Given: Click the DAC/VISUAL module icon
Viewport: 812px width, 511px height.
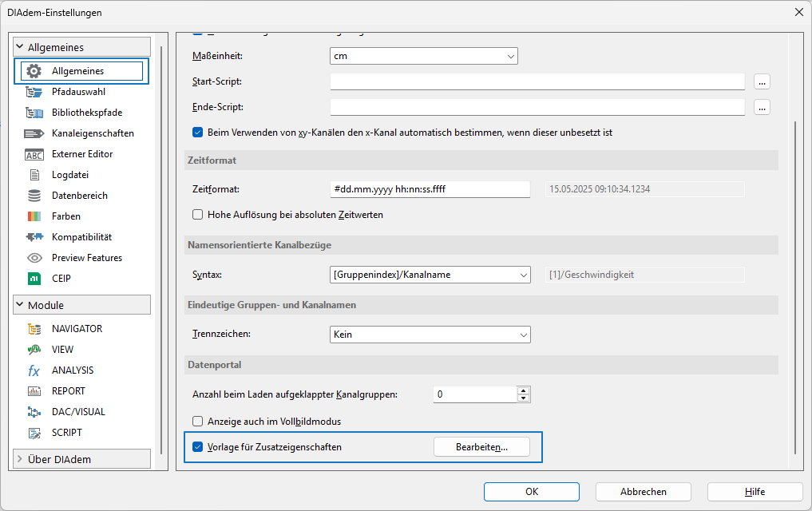Looking at the screenshot, I should point(34,412).
